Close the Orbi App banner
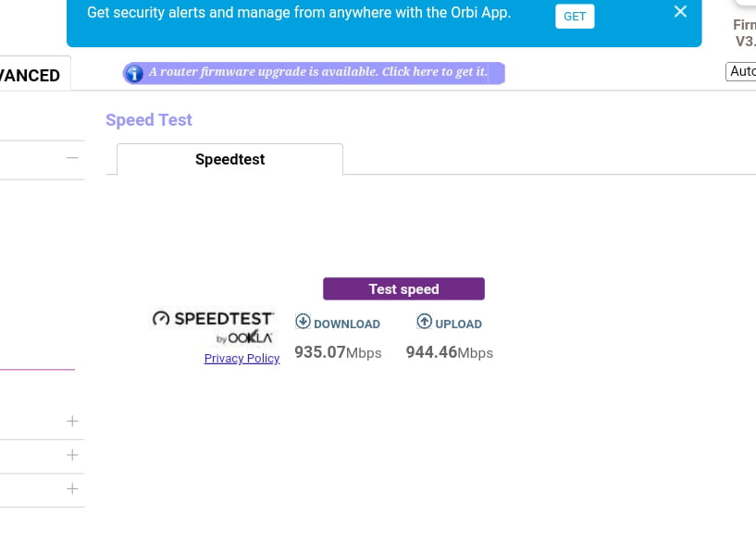This screenshot has width=756, height=539. (x=680, y=12)
